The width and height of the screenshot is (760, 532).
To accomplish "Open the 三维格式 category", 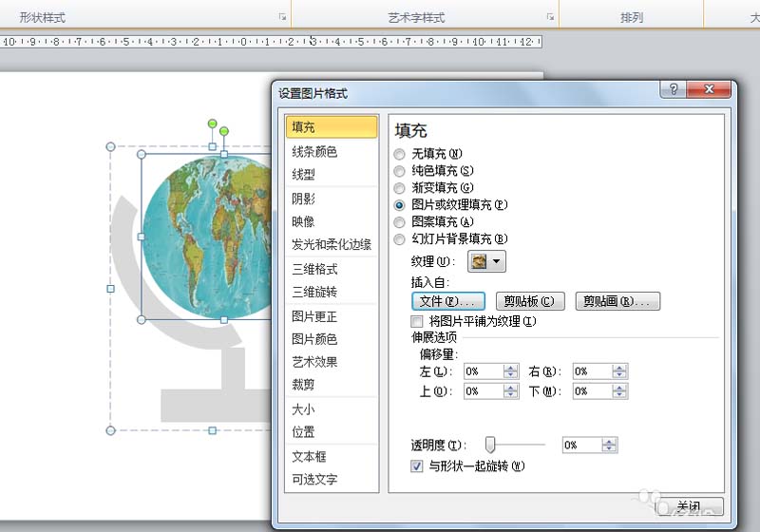I will 332,269.
